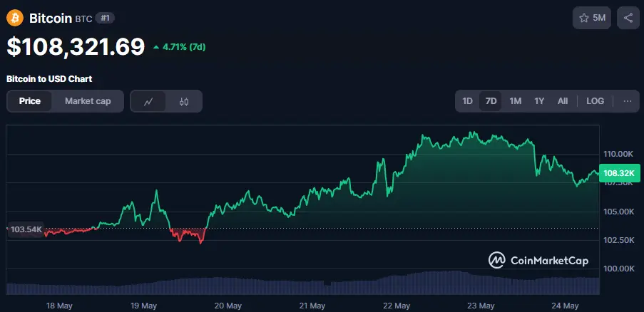The image size is (644, 312).
Task: Click the Bitcoin name heading
Action: tap(51, 18)
